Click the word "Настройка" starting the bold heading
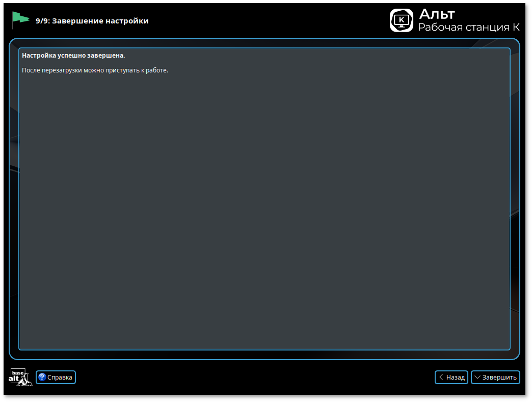The width and height of the screenshot is (532, 402). (x=38, y=55)
